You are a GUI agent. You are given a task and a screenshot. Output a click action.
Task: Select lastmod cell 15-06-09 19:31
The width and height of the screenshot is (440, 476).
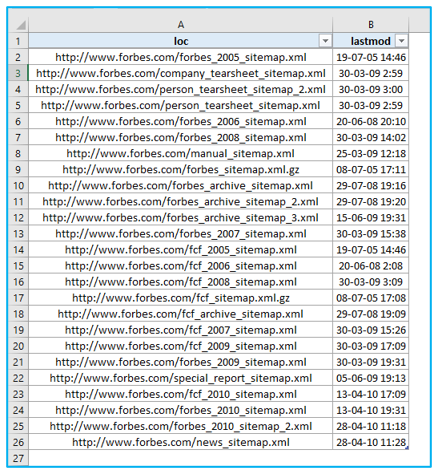coord(371,218)
